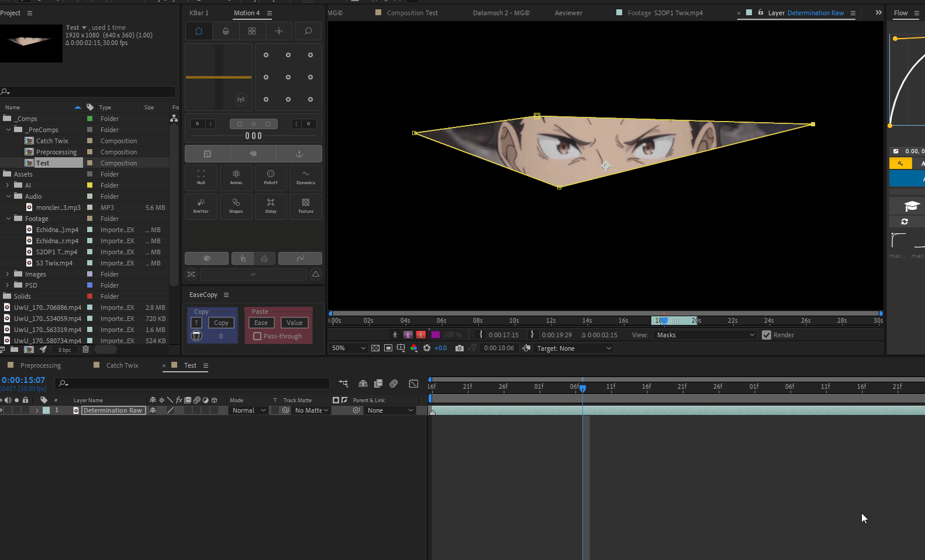Create a new folder in project panel

[14, 350]
